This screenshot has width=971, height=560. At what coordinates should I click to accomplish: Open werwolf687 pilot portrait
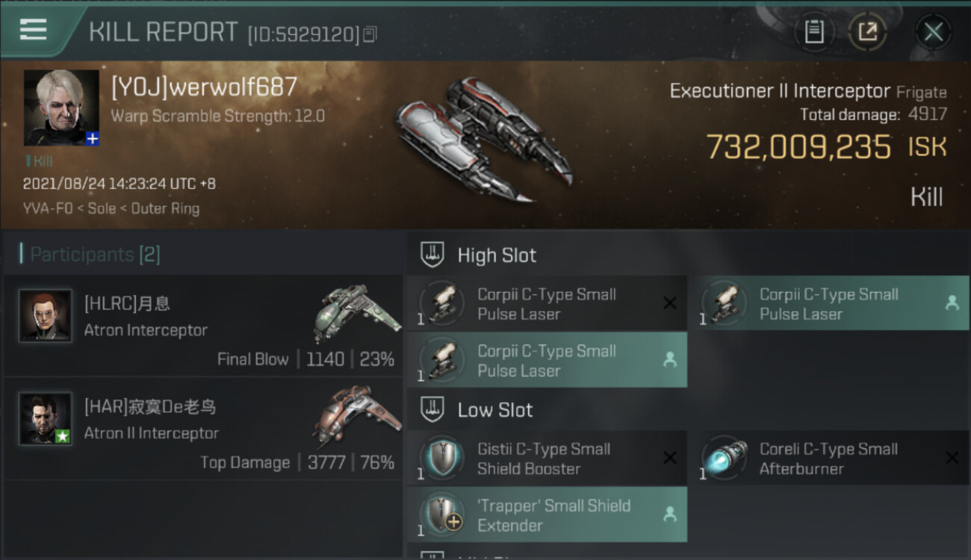pyautogui.click(x=61, y=108)
